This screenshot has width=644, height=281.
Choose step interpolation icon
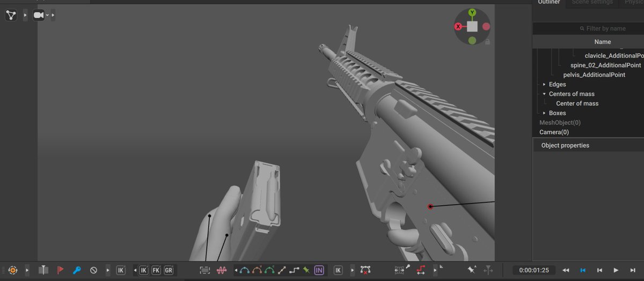[x=295, y=270]
